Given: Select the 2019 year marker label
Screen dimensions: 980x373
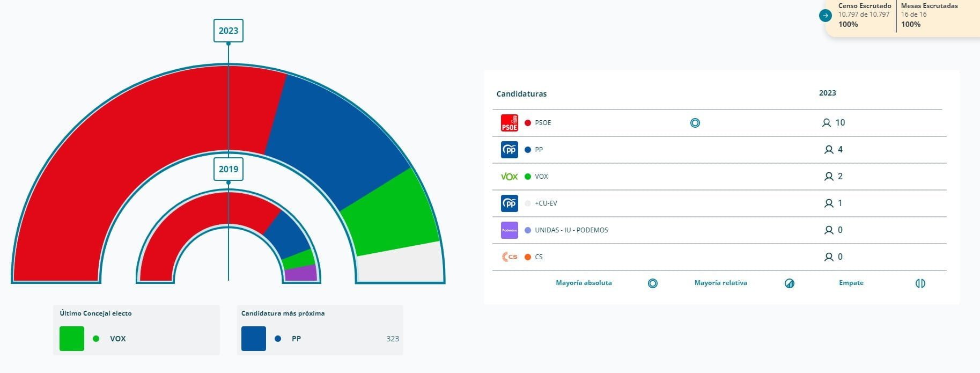Looking at the screenshot, I should [229, 169].
